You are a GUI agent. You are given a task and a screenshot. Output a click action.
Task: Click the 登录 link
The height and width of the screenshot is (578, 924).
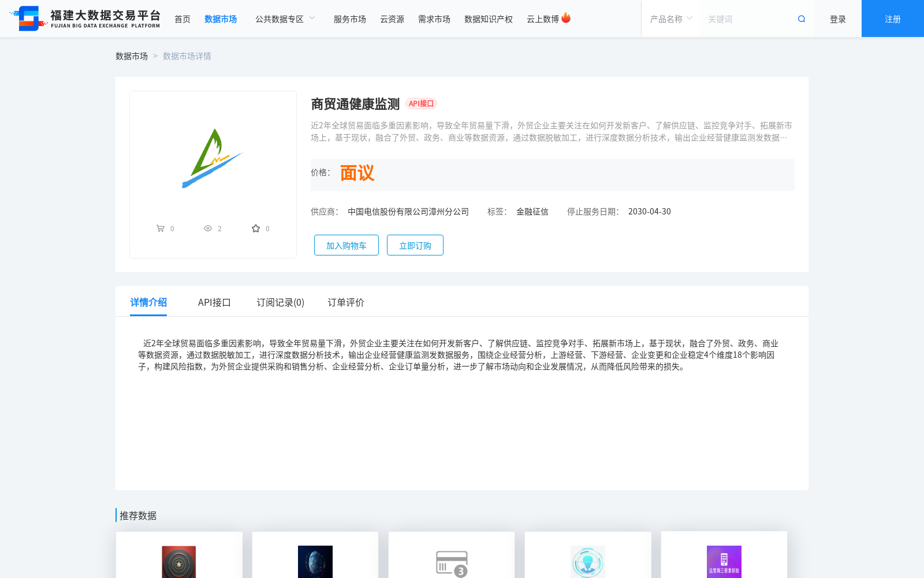pos(838,19)
